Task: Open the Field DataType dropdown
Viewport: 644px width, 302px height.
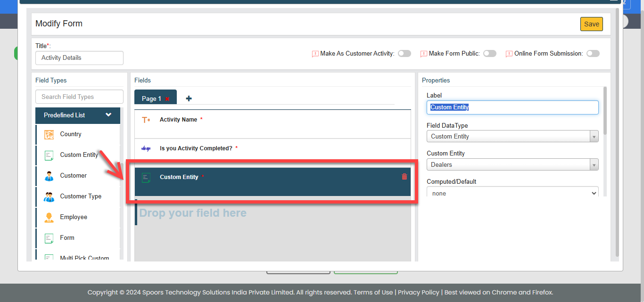Action: (512, 137)
